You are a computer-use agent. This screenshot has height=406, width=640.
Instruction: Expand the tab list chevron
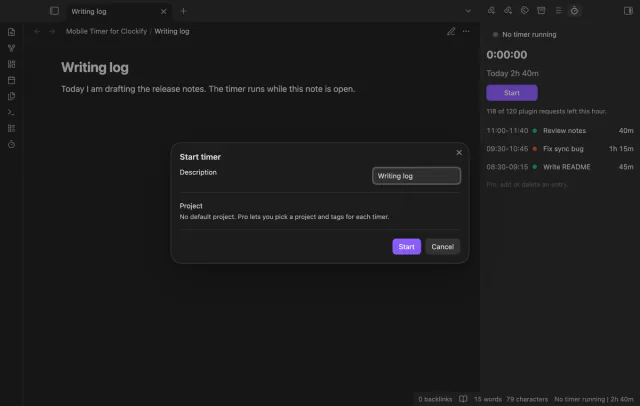point(468,11)
